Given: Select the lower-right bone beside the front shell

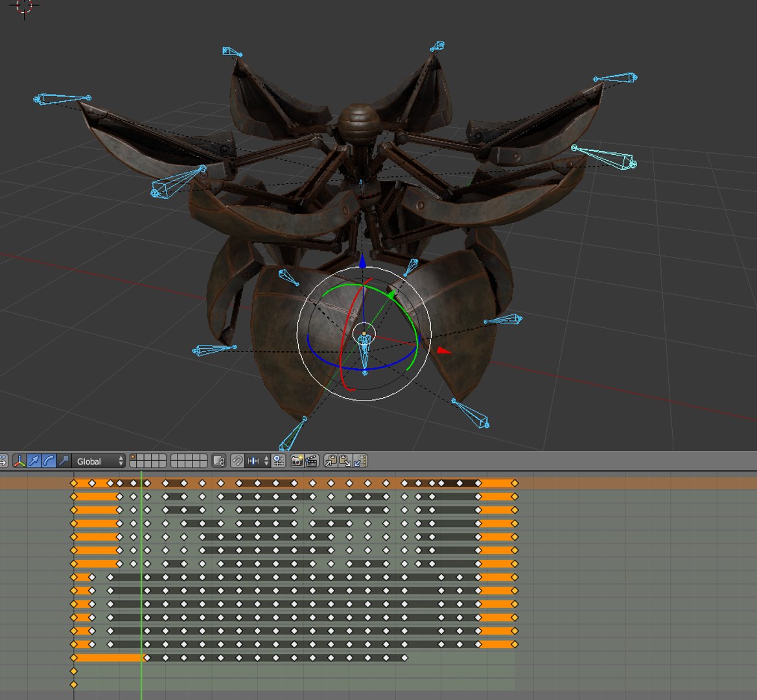Looking at the screenshot, I should tap(471, 414).
